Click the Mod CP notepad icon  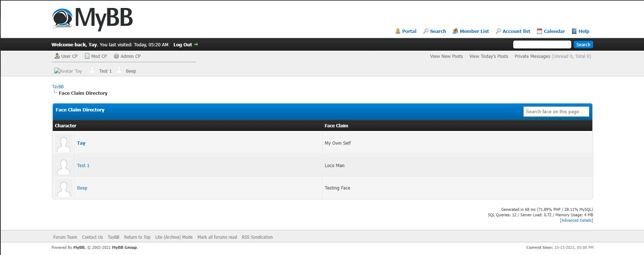point(87,56)
